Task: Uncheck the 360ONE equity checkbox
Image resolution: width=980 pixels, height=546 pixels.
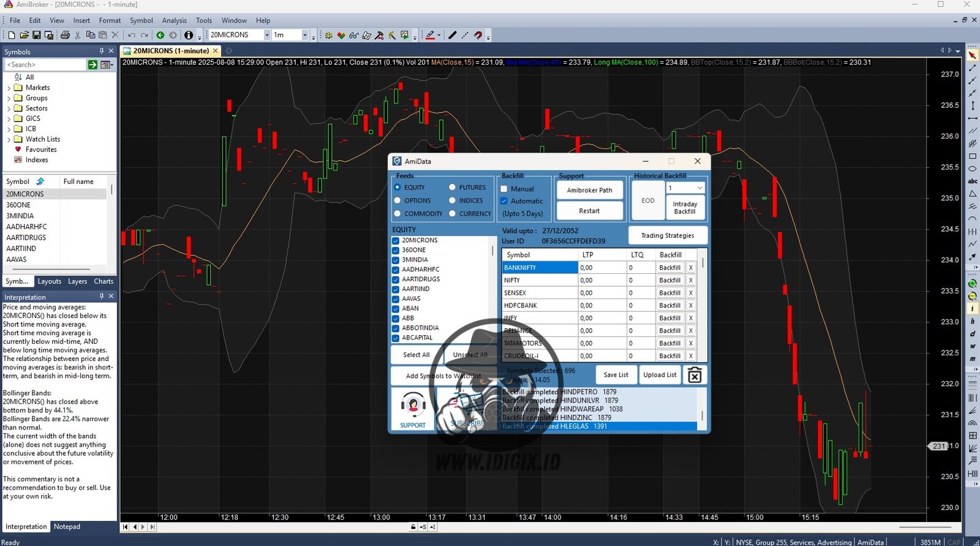Action: click(x=396, y=250)
